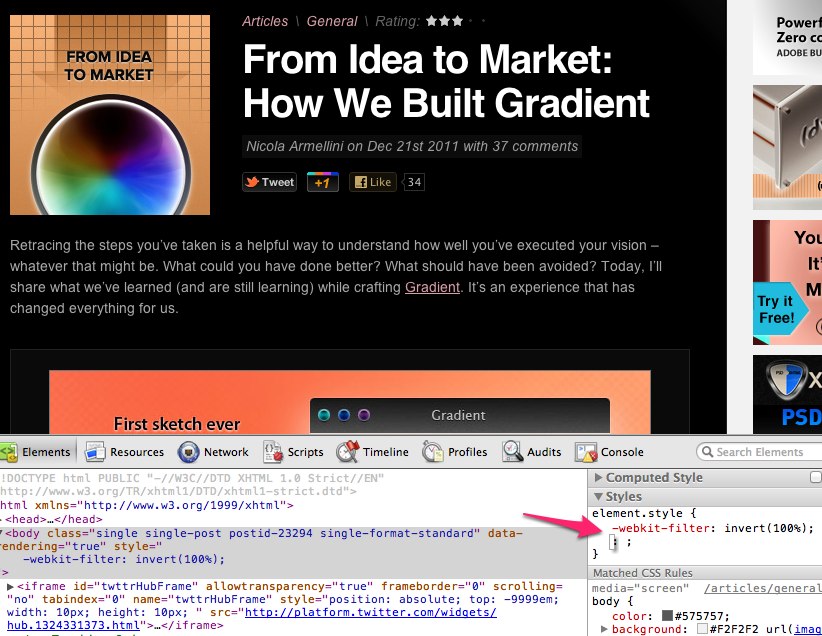Click the -webkit-filter property name in Styles
Screen dimensions: 822x636
pyautogui.click(x=661, y=528)
